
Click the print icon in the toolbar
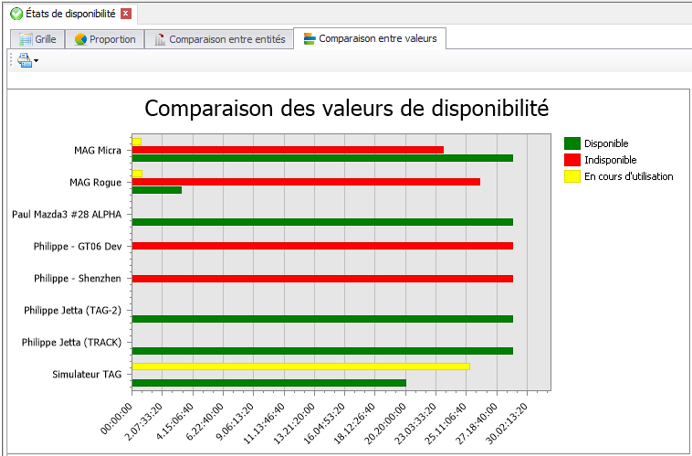pos(24,61)
